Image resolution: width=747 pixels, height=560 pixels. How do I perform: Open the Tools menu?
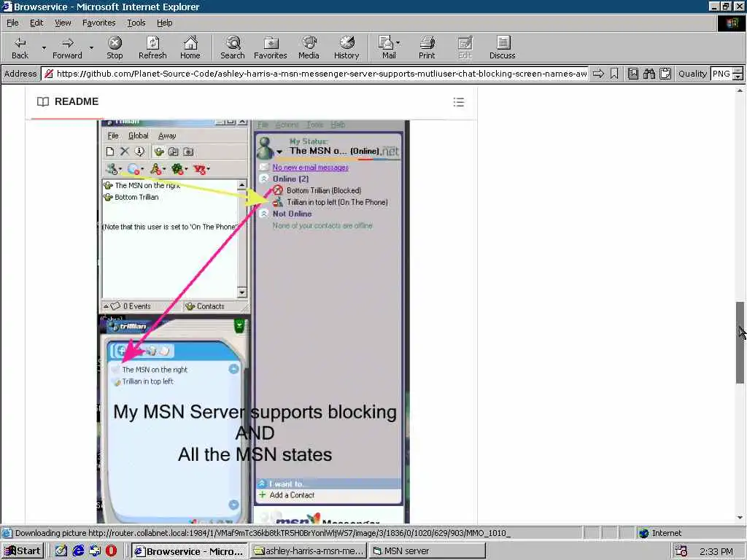tap(136, 23)
